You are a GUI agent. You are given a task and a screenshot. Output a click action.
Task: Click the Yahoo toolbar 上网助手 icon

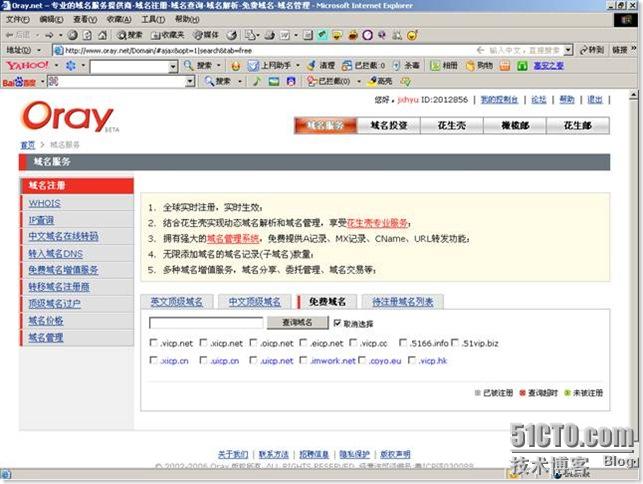(x=253, y=65)
